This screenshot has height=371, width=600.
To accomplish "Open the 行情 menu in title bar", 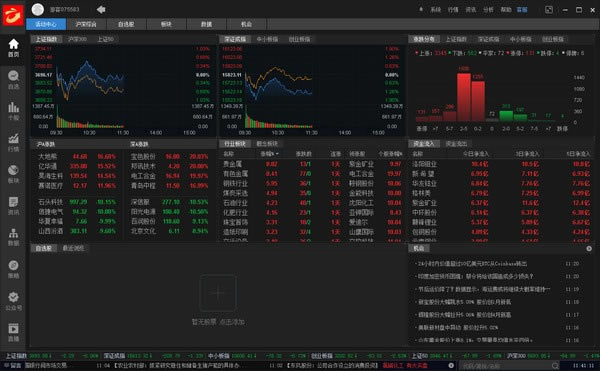I will tap(453, 10).
